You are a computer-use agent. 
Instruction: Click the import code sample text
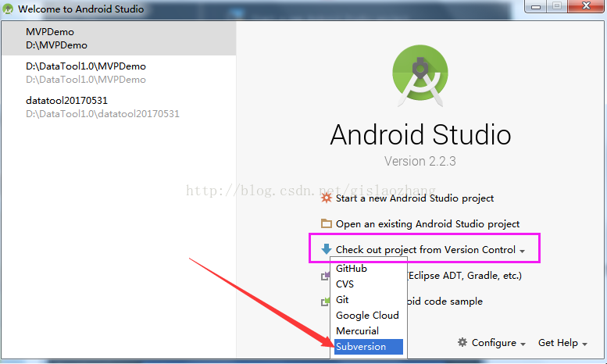[445, 302]
